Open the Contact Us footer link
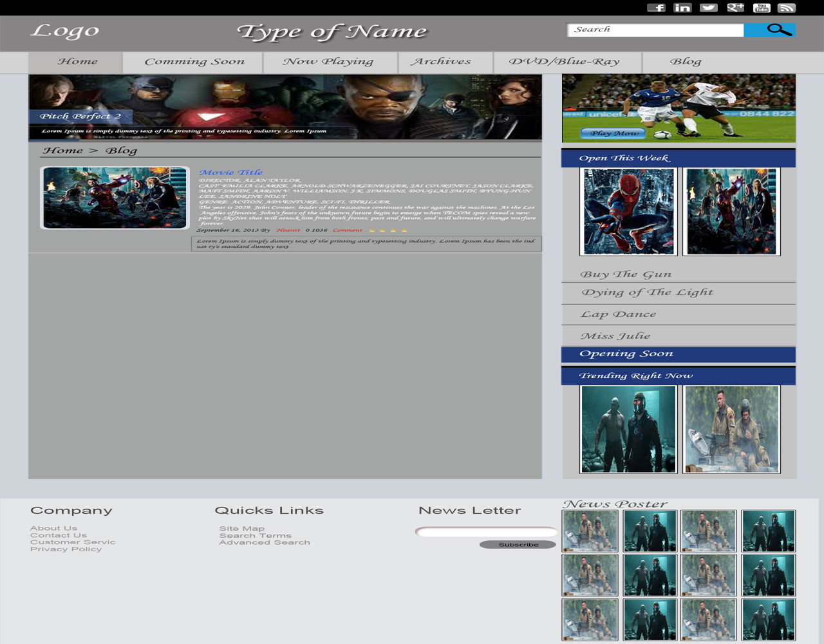This screenshot has height=644, width=824. click(59, 535)
